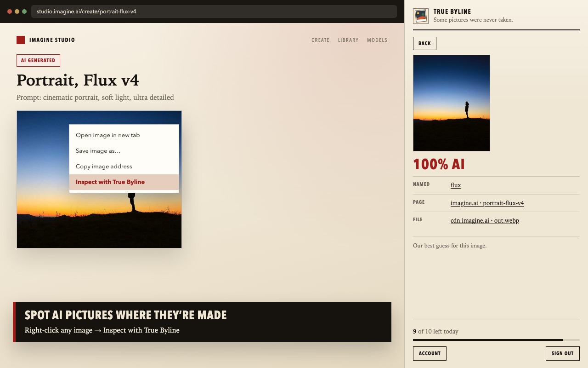Click the daily usage progress bar
Screen dimensions: 588x368
(496, 340)
